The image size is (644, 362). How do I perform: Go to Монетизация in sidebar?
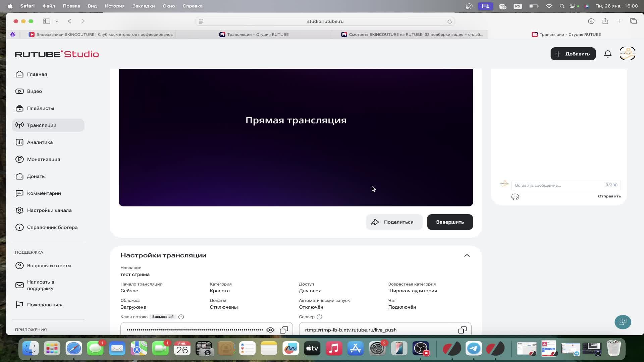43,159
